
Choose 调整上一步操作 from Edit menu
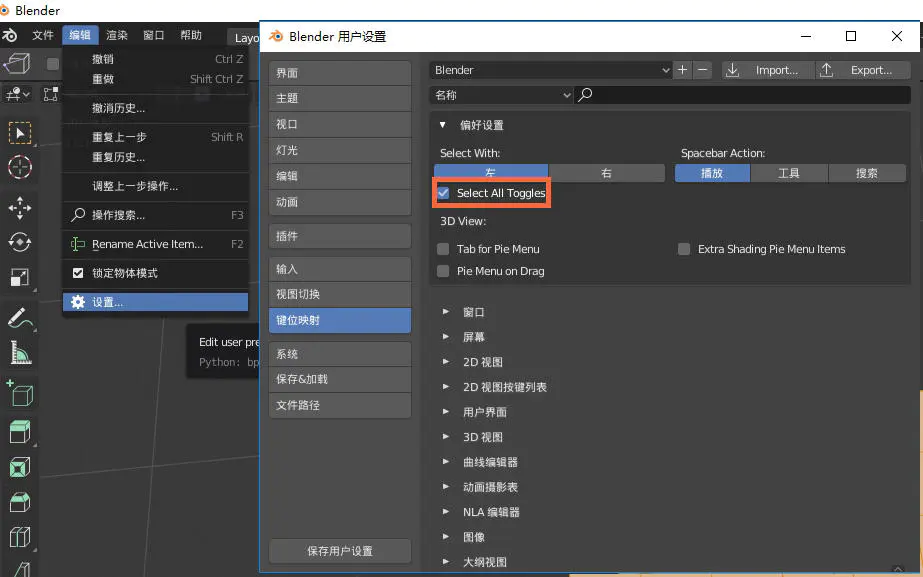coord(155,186)
